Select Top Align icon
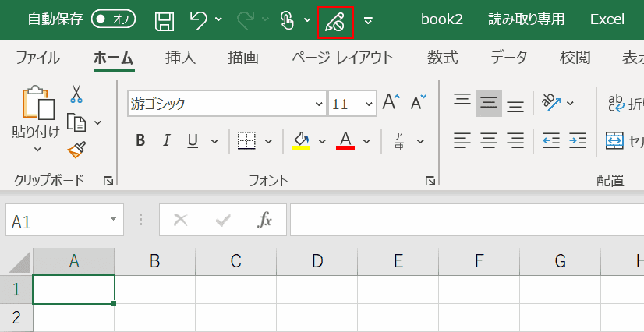This screenshot has height=332, width=644. 462,100
